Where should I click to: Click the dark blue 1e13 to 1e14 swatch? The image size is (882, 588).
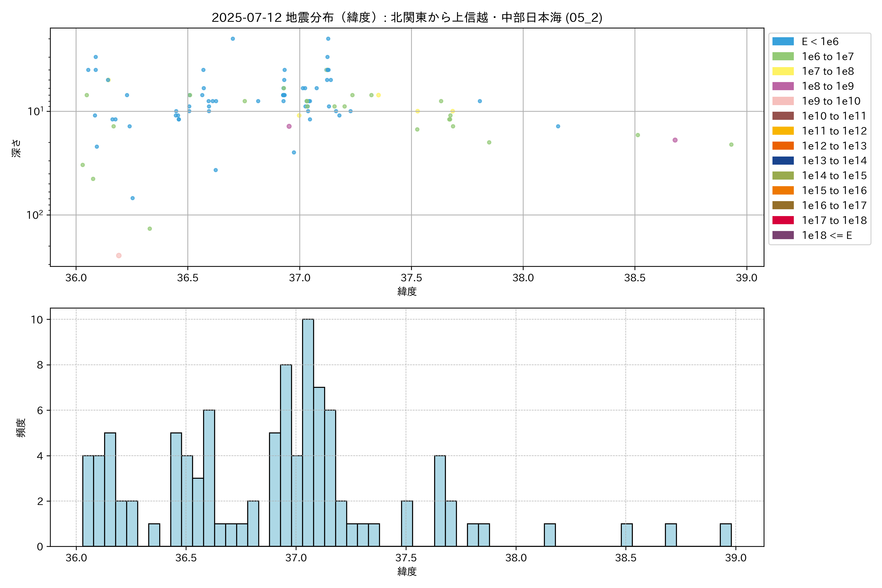point(783,160)
